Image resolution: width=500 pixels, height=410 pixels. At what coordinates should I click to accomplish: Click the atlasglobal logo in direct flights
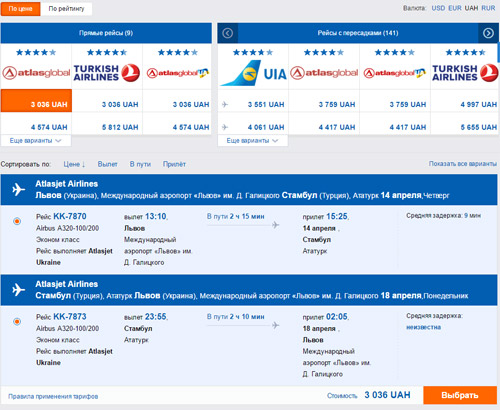[36, 73]
